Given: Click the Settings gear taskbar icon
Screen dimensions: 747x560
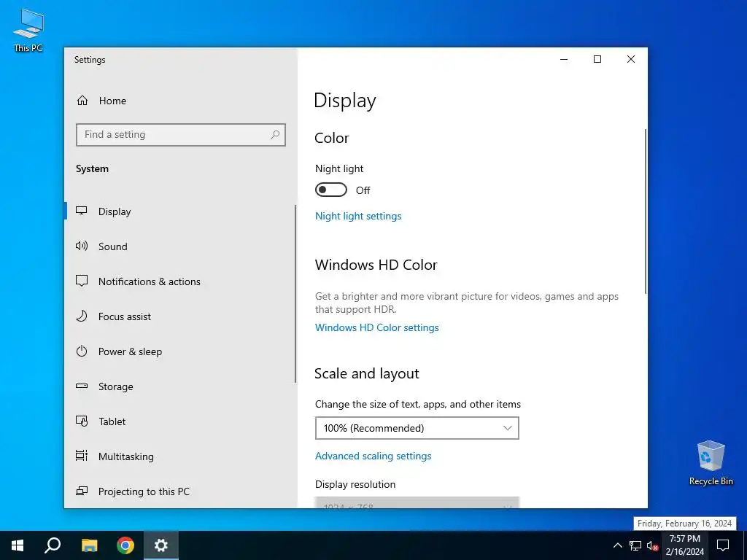Looking at the screenshot, I should pyautogui.click(x=161, y=545).
